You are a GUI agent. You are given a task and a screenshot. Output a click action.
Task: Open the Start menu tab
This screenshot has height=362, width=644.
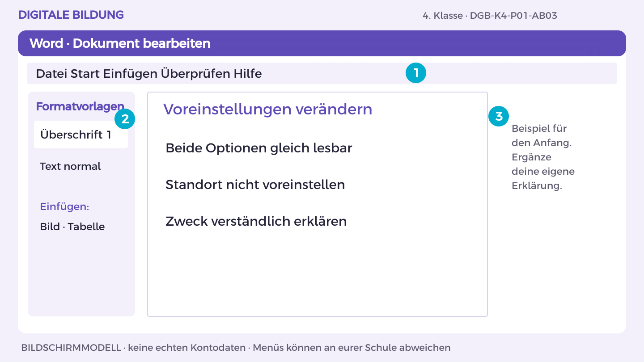pos(85,73)
